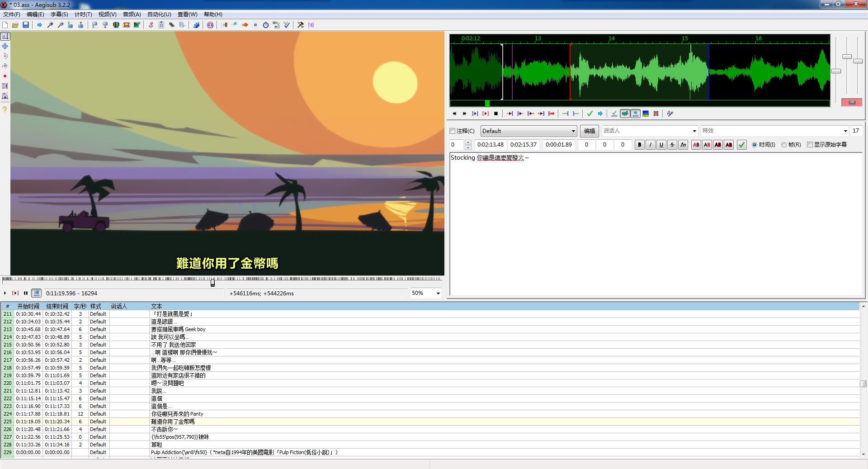Apply bold with the B button

(639, 145)
